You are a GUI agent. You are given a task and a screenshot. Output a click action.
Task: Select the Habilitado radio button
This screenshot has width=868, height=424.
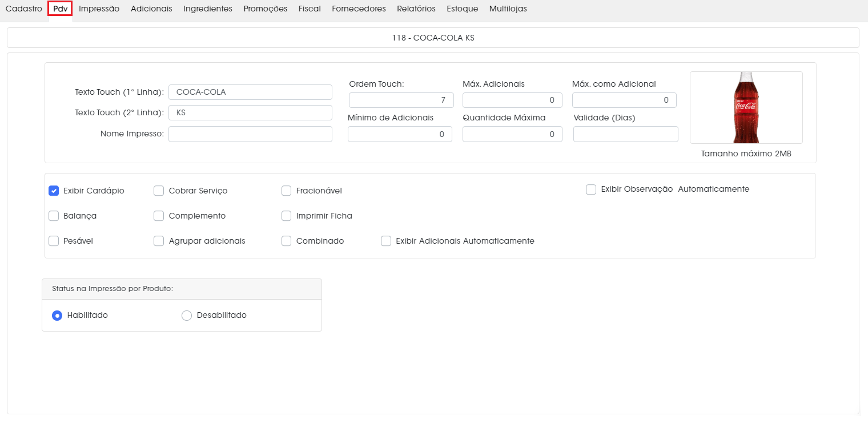click(57, 315)
